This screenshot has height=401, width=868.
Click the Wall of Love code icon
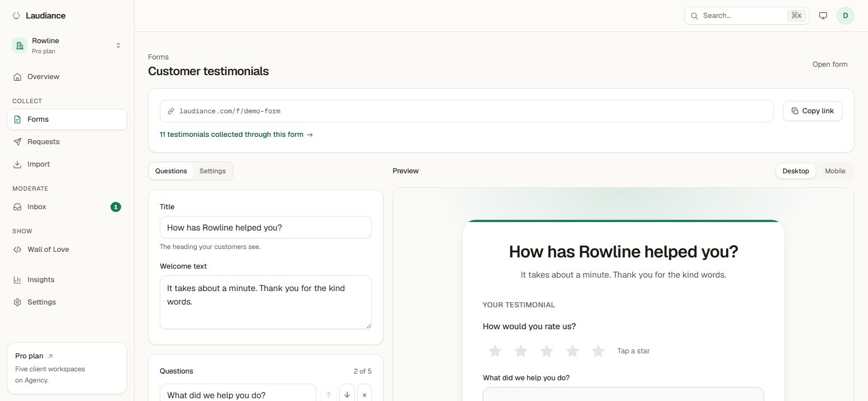point(17,250)
